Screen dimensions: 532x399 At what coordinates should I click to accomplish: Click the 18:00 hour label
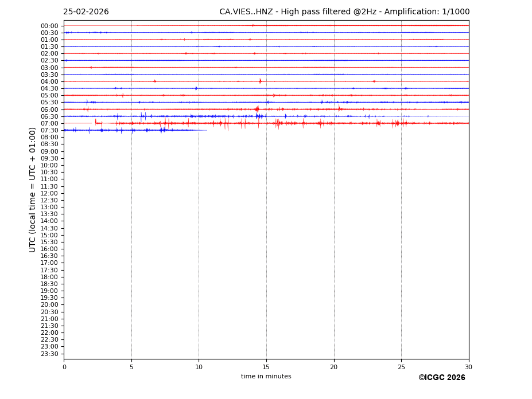click(49, 277)
